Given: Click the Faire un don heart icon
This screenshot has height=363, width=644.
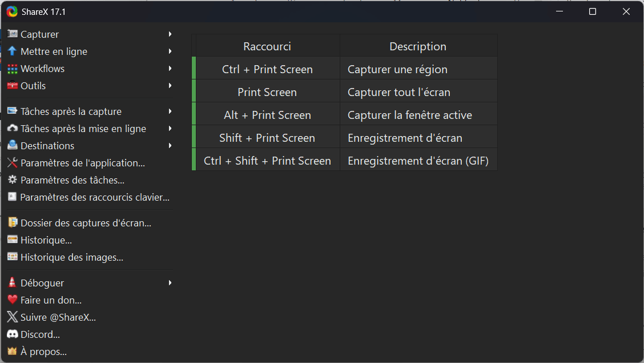Looking at the screenshot, I should click(13, 300).
